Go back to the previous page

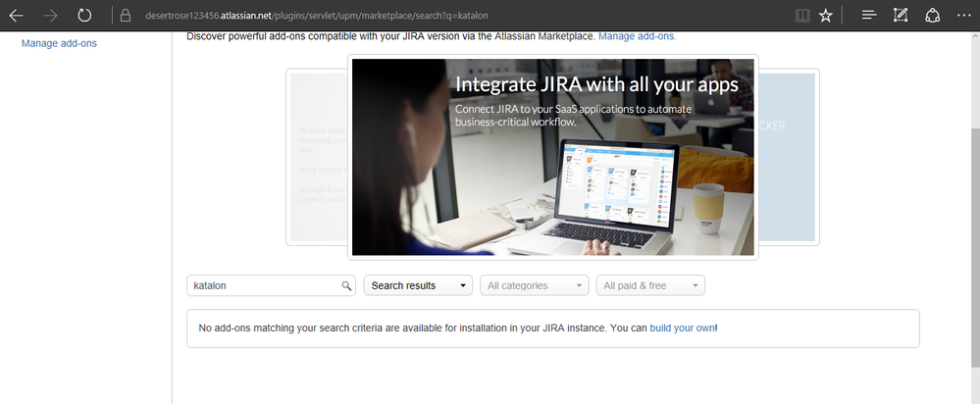[17, 16]
